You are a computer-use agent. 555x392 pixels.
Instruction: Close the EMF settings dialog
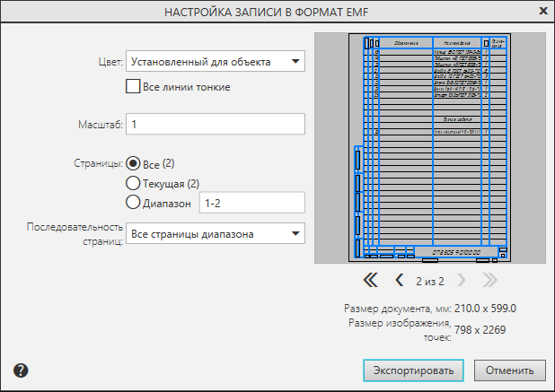(x=542, y=12)
